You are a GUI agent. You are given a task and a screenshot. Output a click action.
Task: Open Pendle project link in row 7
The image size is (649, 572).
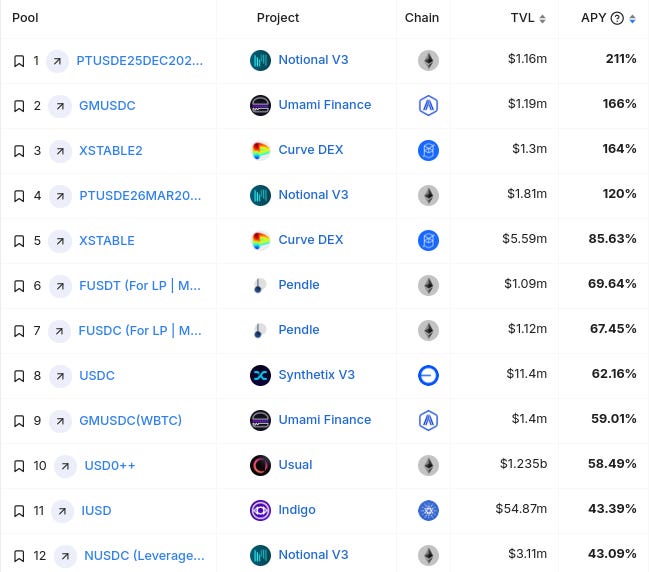[x=299, y=330]
